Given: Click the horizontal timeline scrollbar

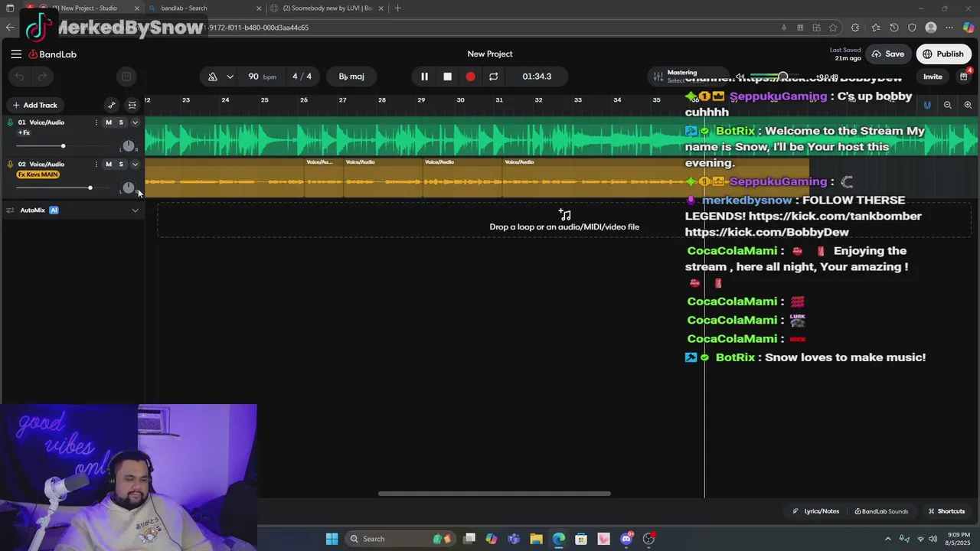Looking at the screenshot, I should [x=495, y=494].
